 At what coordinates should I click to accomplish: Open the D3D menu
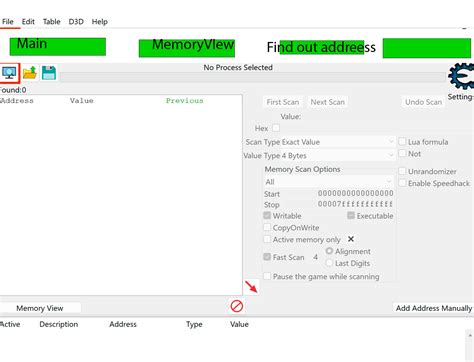pyautogui.click(x=76, y=22)
